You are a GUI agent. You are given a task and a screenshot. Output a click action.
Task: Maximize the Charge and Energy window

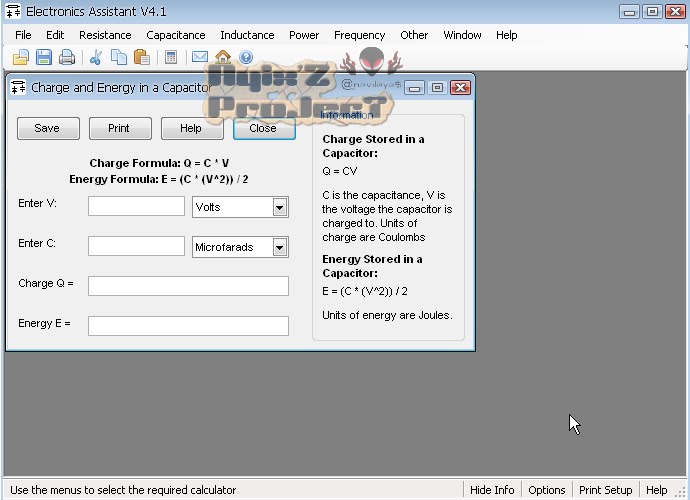(x=437, y=88)
